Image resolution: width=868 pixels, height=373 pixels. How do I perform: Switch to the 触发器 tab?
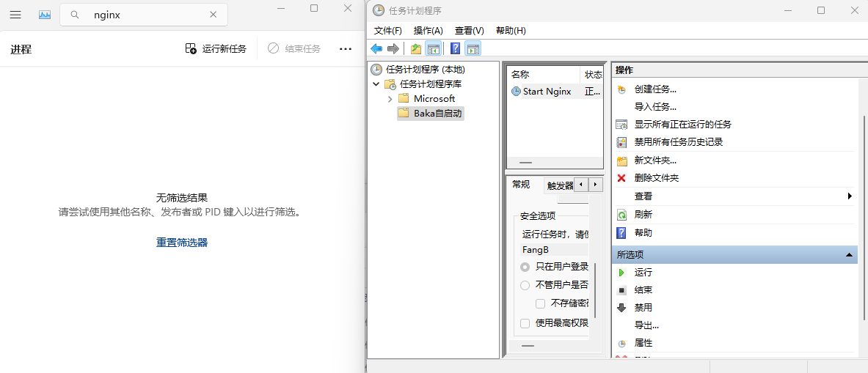[560, 185]
